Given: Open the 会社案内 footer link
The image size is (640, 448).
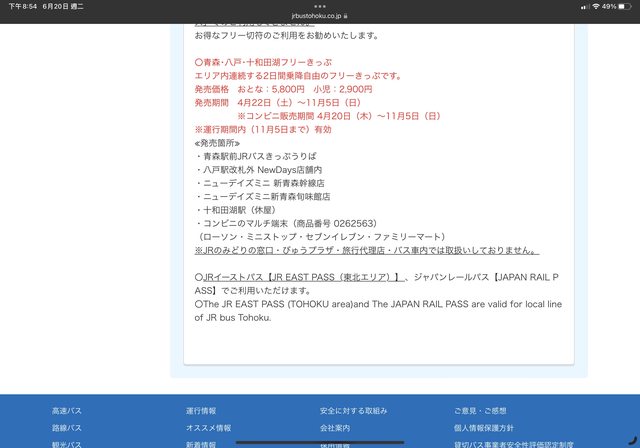Looking at the screenshot, I should pyautogui.click(x=335, y=428).
